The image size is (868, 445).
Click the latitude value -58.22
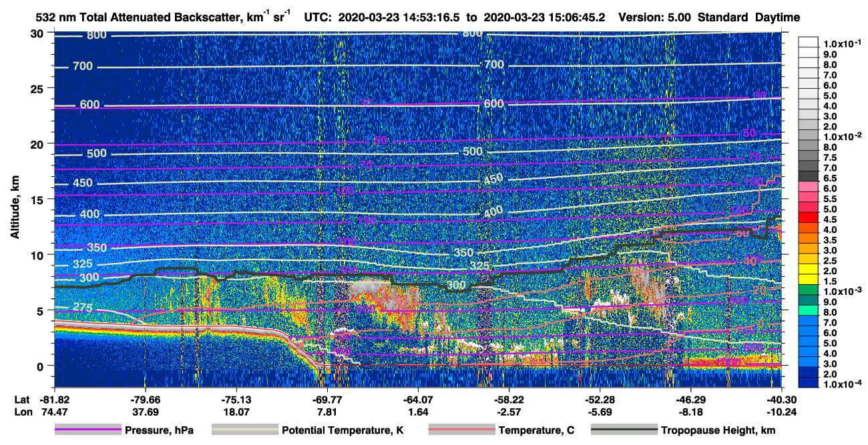(508, 399)
